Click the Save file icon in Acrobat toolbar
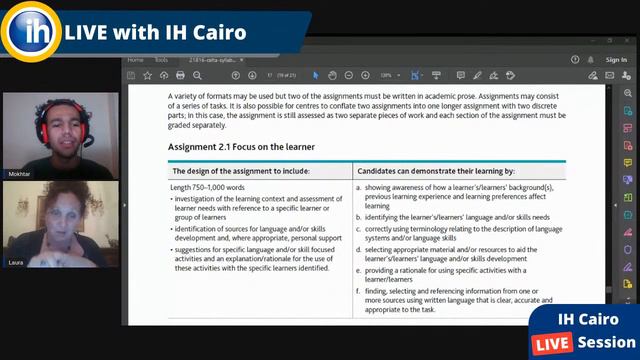 point(131,76)
